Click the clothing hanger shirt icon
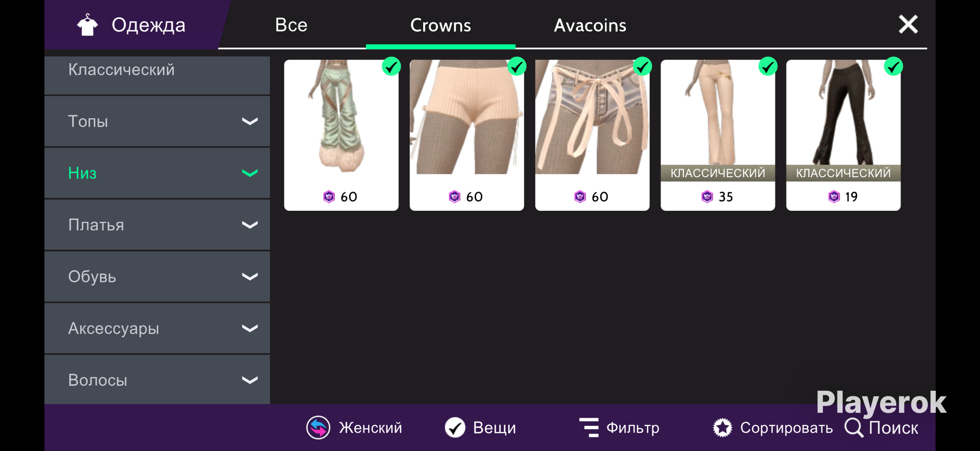980x451 pixels. click(87, 25)
